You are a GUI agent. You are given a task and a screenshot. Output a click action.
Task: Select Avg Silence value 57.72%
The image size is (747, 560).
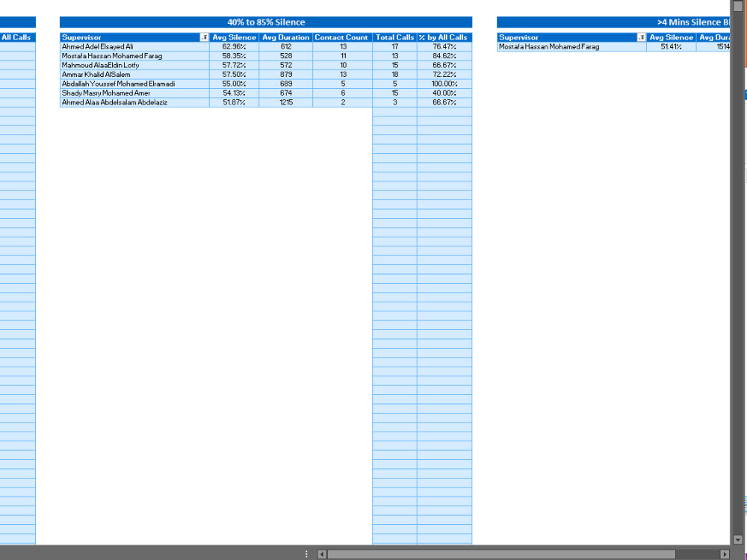(x=234, y=65)
